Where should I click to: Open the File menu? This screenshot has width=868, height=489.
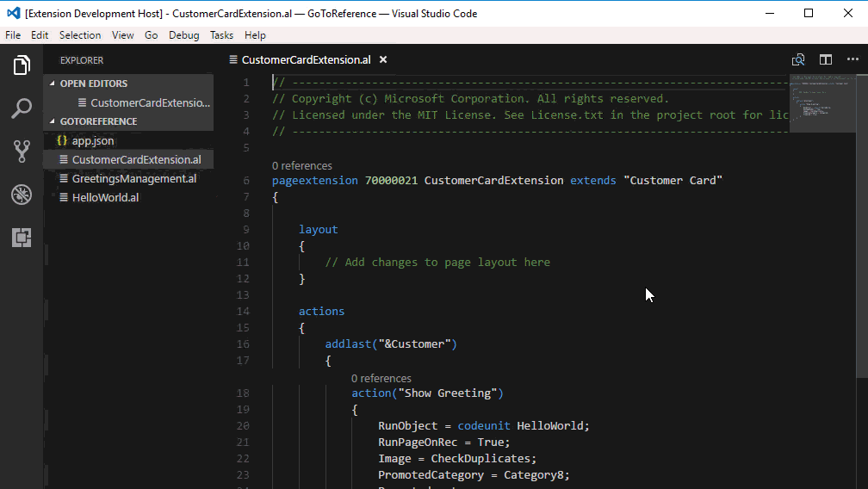coord(13,35)
